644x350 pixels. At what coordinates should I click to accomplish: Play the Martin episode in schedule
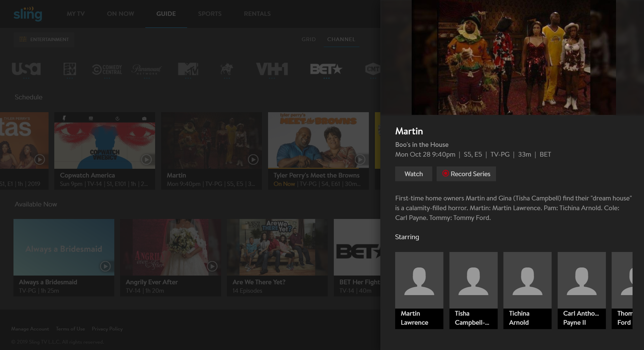253,159
